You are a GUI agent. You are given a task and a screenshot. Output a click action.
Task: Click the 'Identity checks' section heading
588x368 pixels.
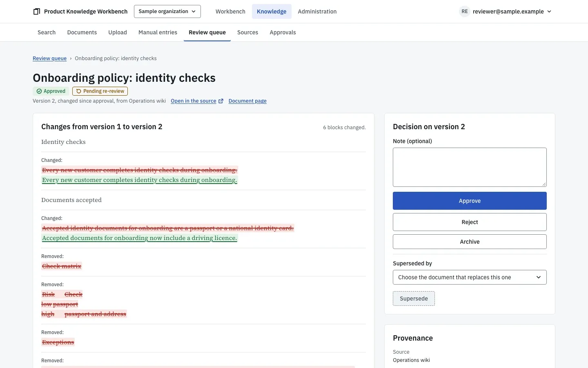63,142
